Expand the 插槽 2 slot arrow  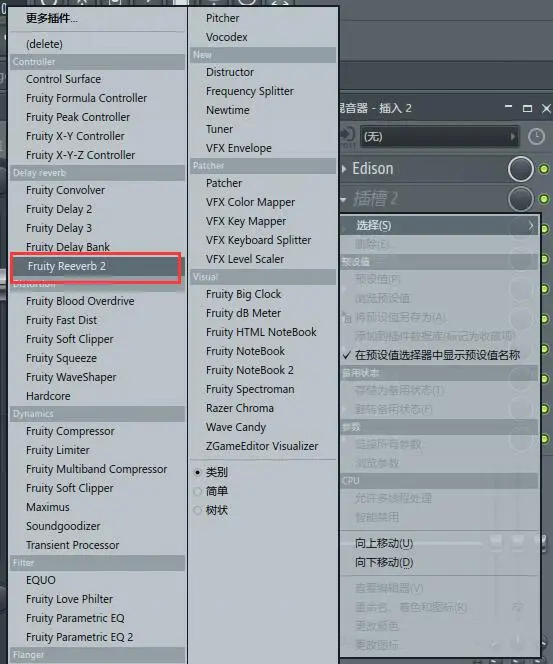click(343, 199)
